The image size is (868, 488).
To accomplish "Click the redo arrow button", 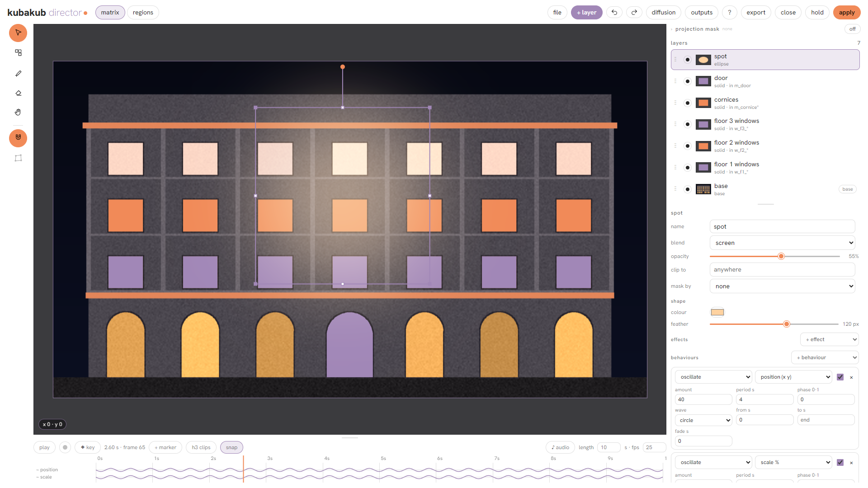I will pos(634,13).
